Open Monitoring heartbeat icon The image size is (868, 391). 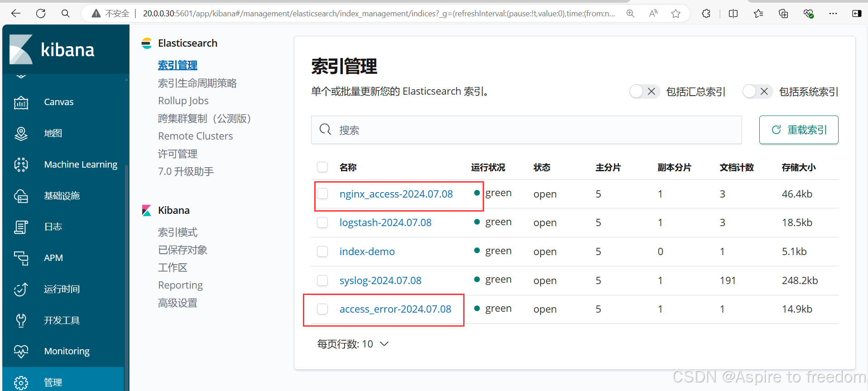point(21,351)
